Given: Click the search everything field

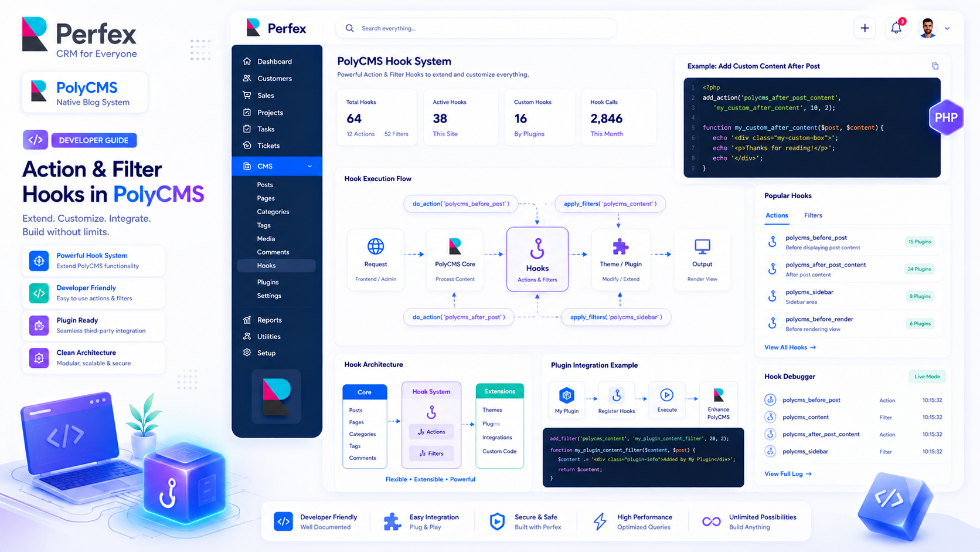Looking at the screenshot, I should [x=476, y=28].
